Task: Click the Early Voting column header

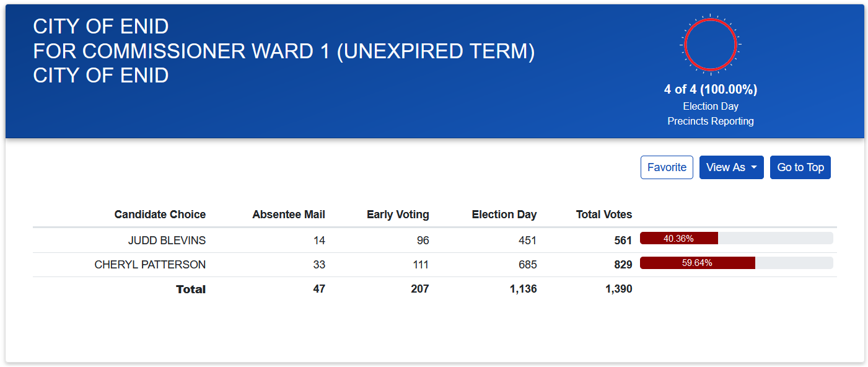Action: point(398,214)
